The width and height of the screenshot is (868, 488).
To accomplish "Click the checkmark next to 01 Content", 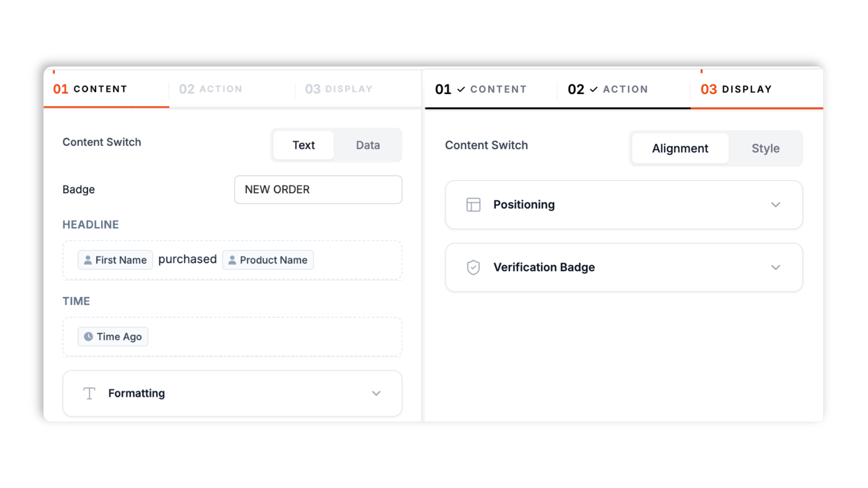I will pos(461,90).
